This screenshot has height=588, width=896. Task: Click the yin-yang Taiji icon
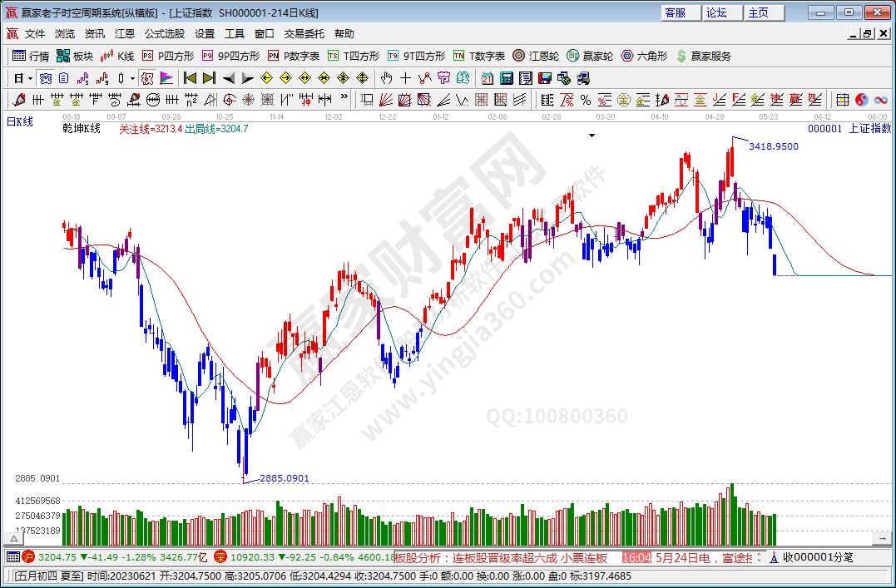coord(861,100)
